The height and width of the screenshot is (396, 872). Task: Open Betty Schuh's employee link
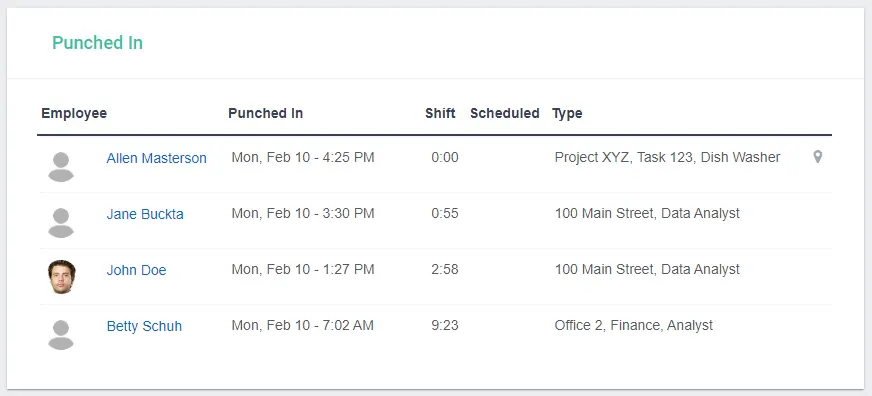coord(144,326)
